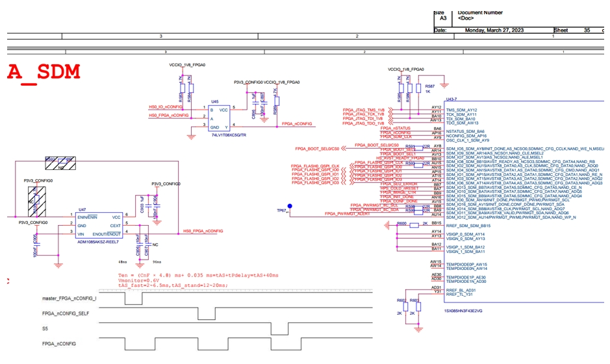Click the R602 2K pull-down resistor

point(405,307)
